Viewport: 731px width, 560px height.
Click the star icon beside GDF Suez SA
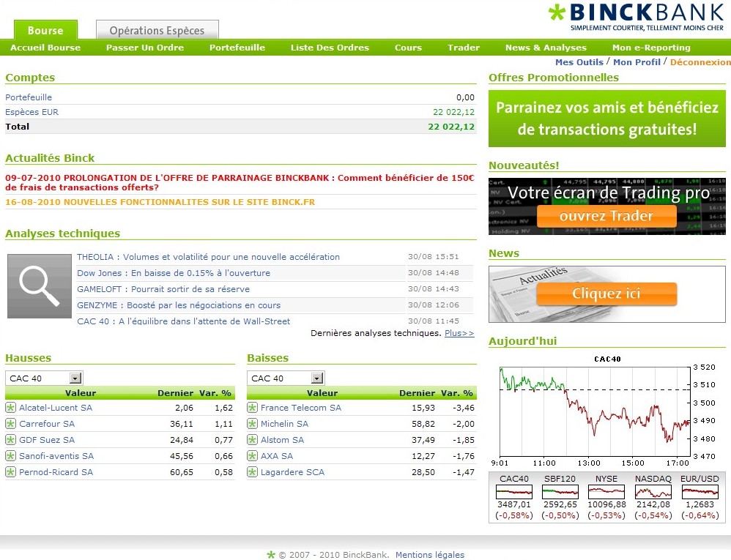click(10, 440)
